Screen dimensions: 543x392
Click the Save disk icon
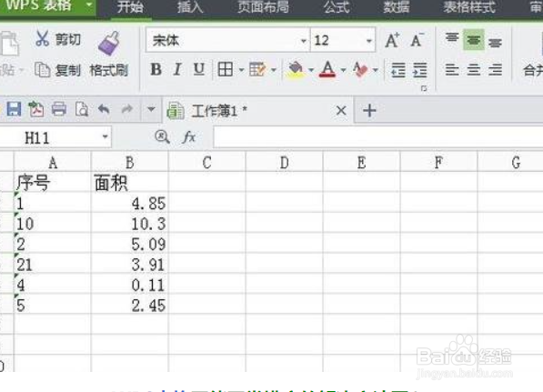tap(14, 109)
